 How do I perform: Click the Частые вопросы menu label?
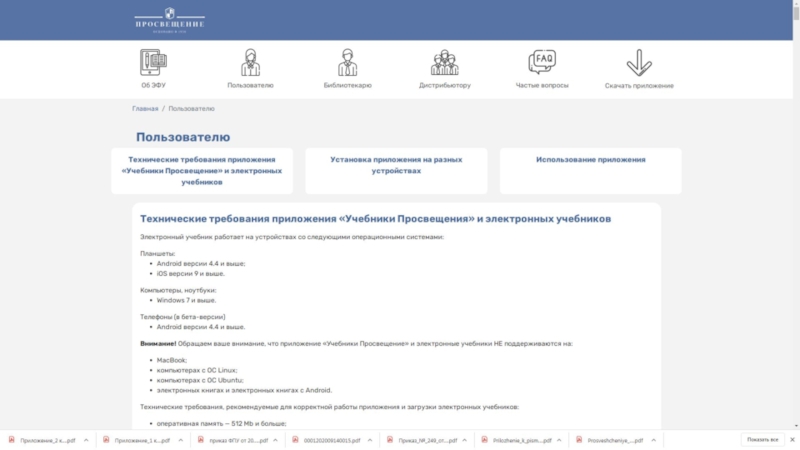point(542,85)
